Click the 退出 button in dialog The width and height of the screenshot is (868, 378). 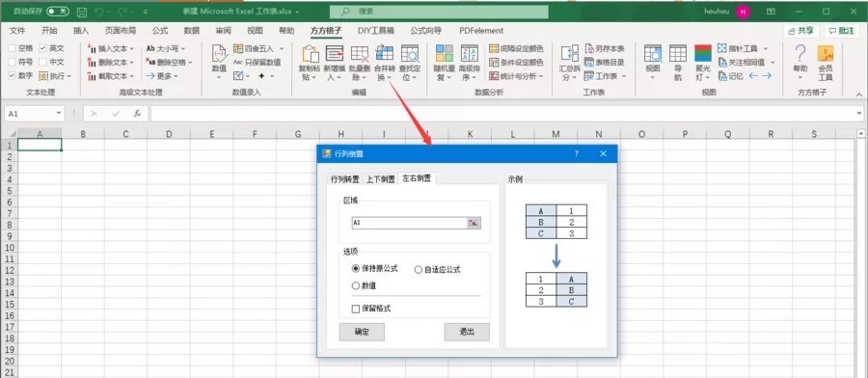click(467, 332)
